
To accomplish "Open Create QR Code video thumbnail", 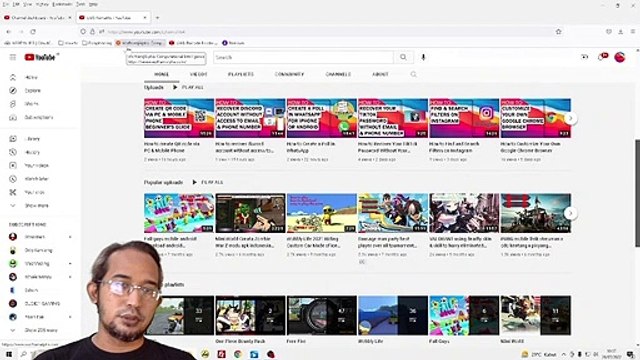I will [179, 118].
